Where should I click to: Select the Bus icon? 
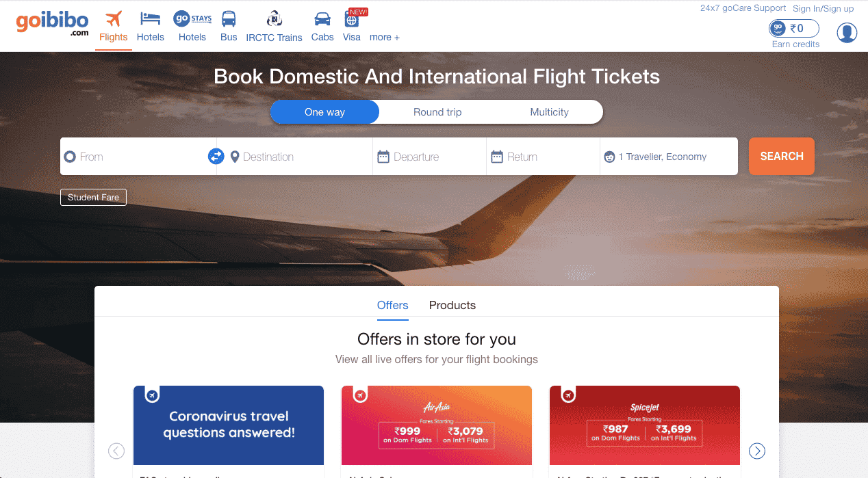pyautogui.click(x=229, y=18)
